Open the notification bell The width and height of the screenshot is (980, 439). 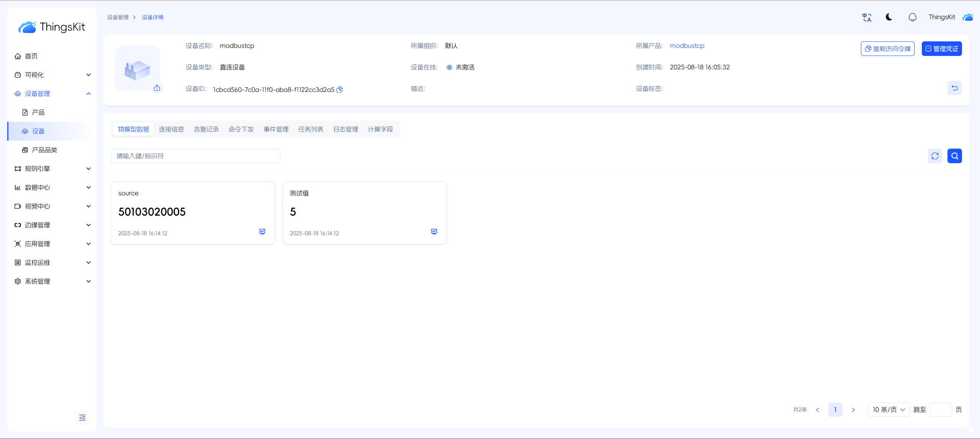[x=912, y=17]
